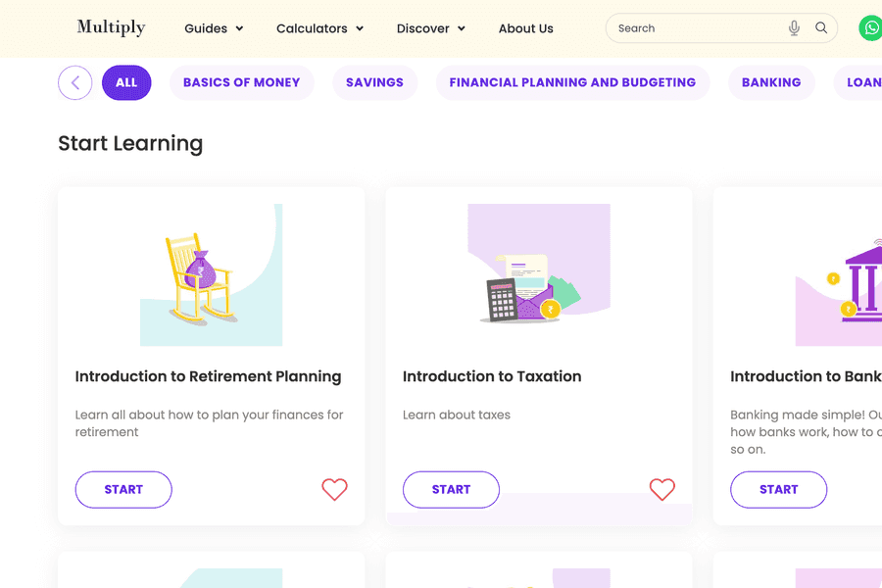This screenshot has width=882, height=588.
Task: Expand the Guides dropdown menu
Action: 214,28
